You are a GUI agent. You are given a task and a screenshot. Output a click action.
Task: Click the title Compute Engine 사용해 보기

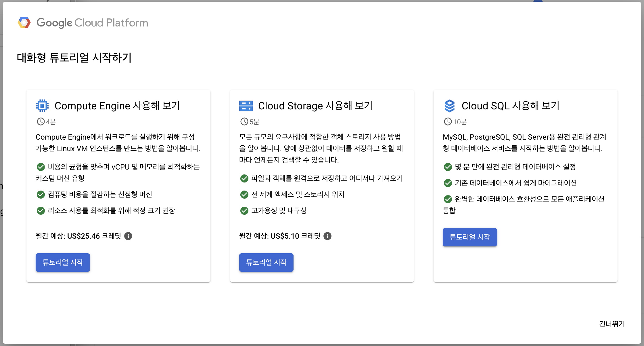117,106
